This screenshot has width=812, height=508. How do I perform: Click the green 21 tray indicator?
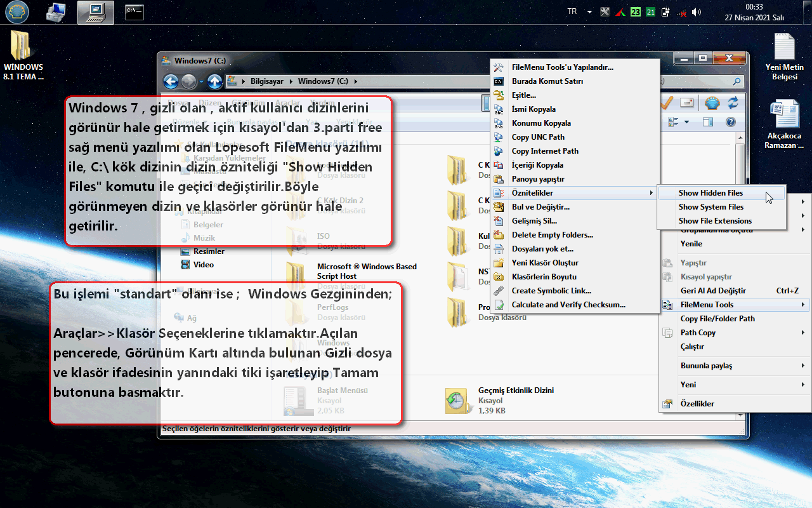pyautogui.click(x=651, y=12)
